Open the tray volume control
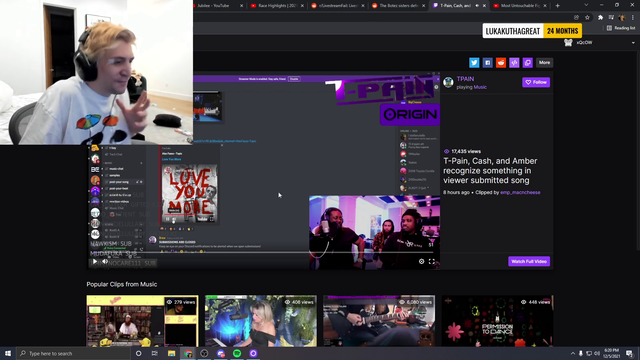The width and height of the screenshot is (640, 360). click(x=597, y=353)
